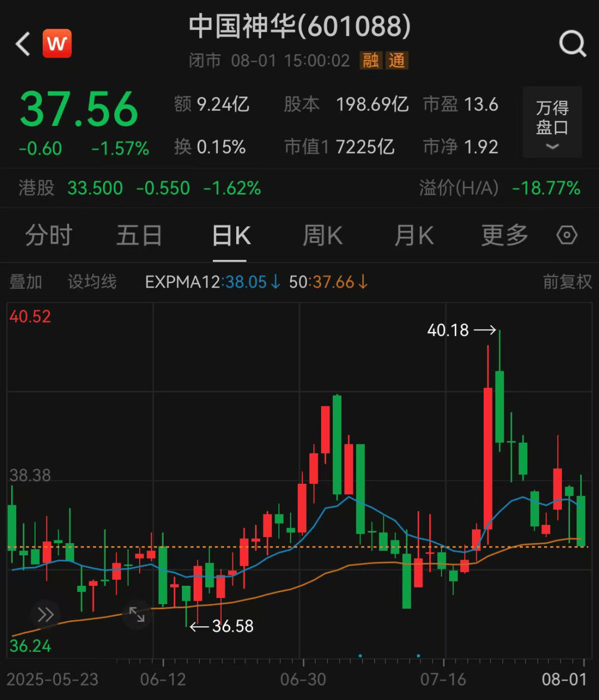599x700 pixels.
Task: Tap the 36.24 bottom axis price label
Action: (x=30, y=646)
